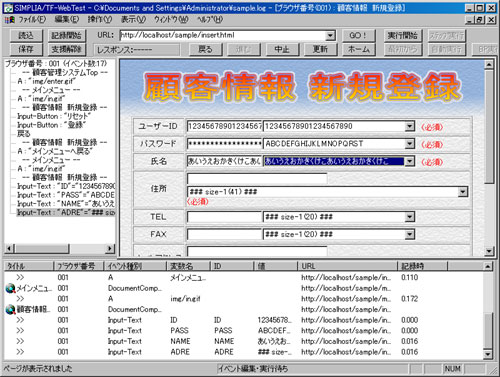Click the event list scroll up arrow
Screen dimensions: 500x377
[x=488, y=266]
